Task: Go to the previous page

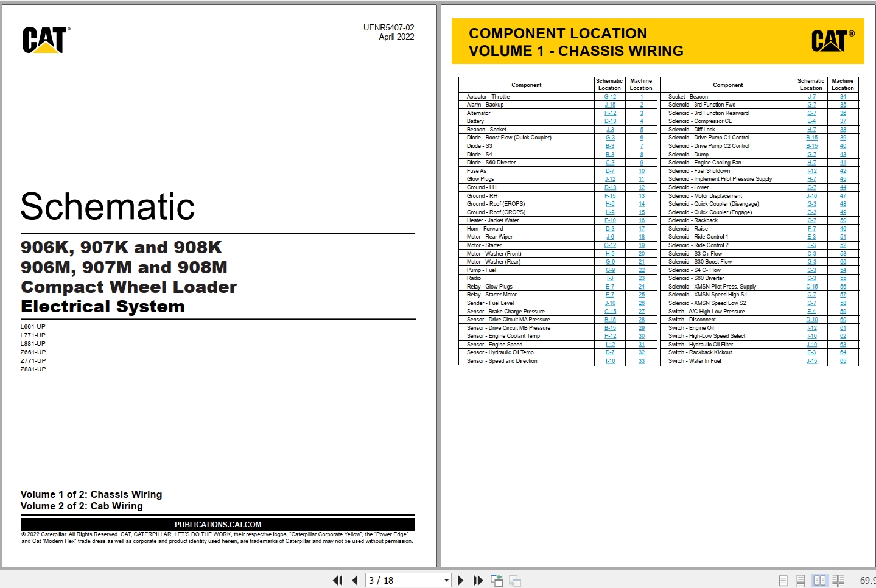Action: [355, 581]
